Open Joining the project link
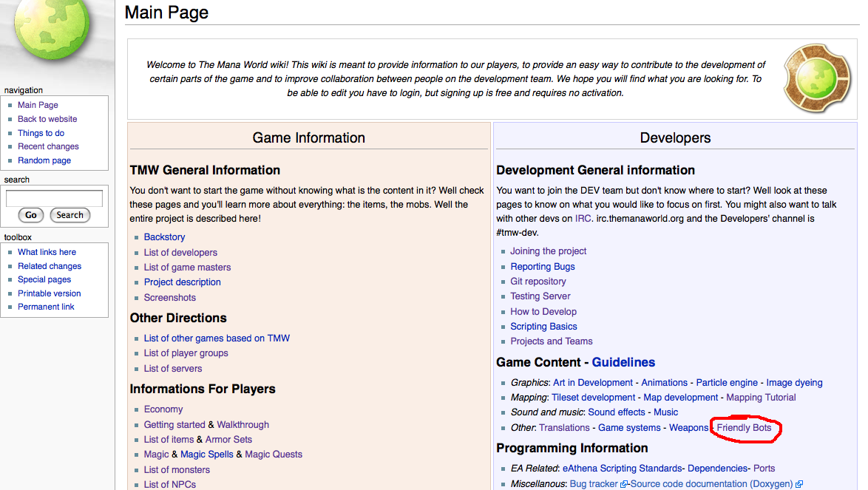Viewport: 868px width, 490px height. (x=548, y=251)
